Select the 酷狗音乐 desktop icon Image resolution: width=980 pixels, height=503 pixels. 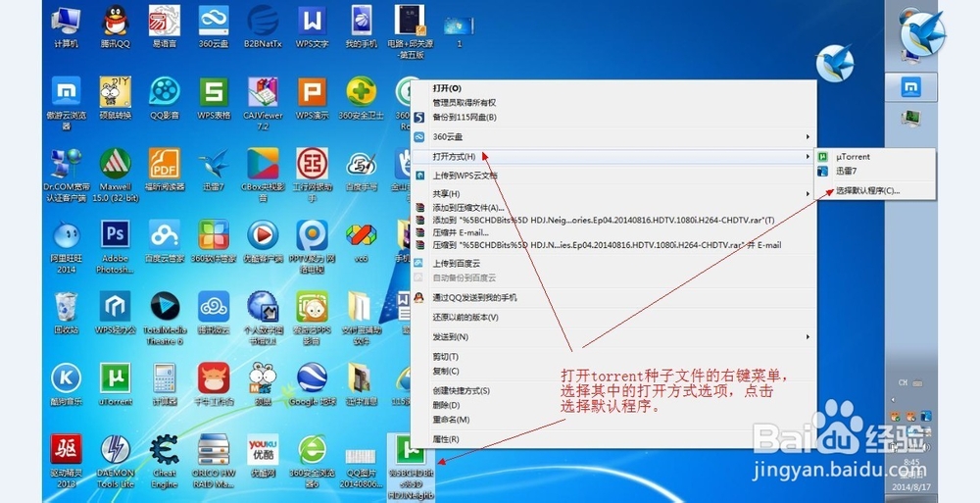click(66, 384)
